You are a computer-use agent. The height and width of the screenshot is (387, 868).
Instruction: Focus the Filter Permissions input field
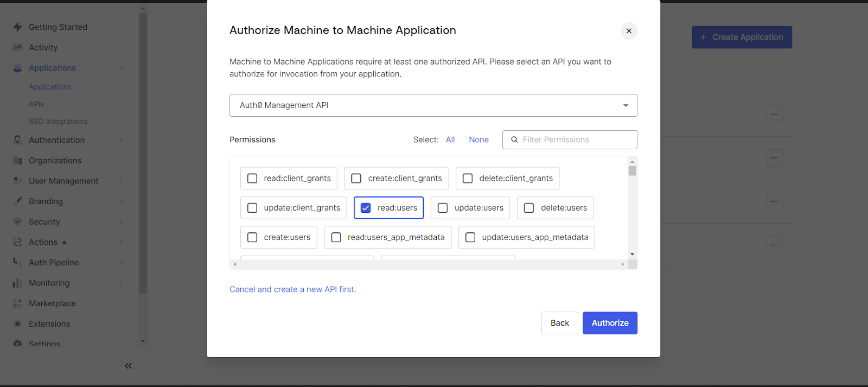[570, 139]
